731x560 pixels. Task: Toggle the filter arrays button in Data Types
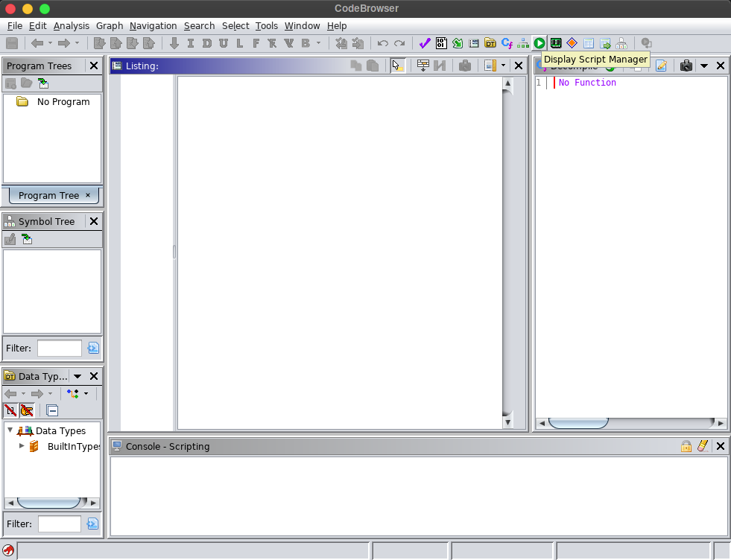tap(10, 410)
